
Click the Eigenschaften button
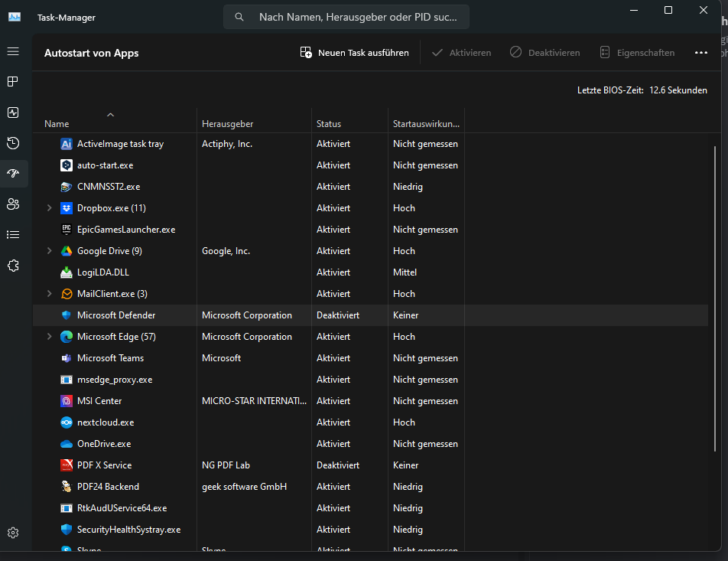pyautogui.click(x=637, y=53)
